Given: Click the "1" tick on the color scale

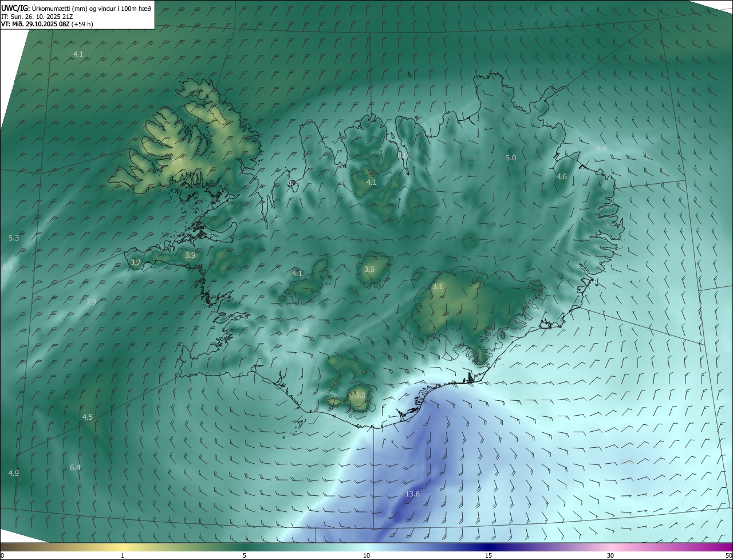Looking at the screenshot, I should (123, 555).
